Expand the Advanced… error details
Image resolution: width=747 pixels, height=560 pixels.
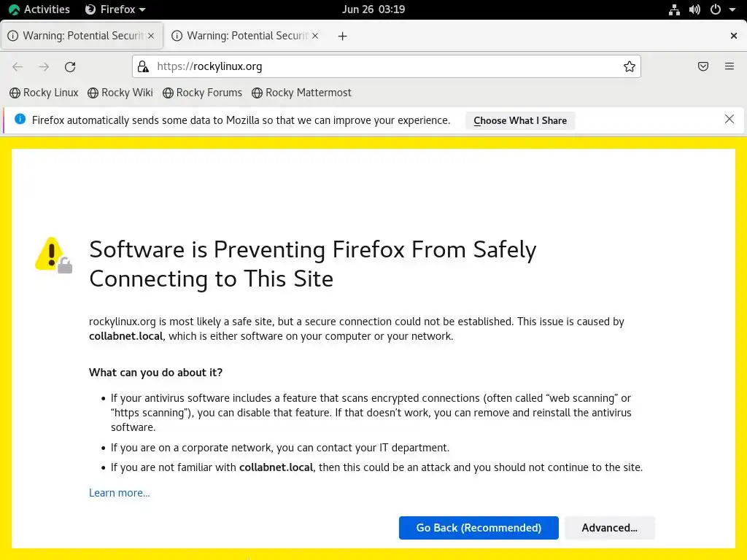[x=609, y=528]
